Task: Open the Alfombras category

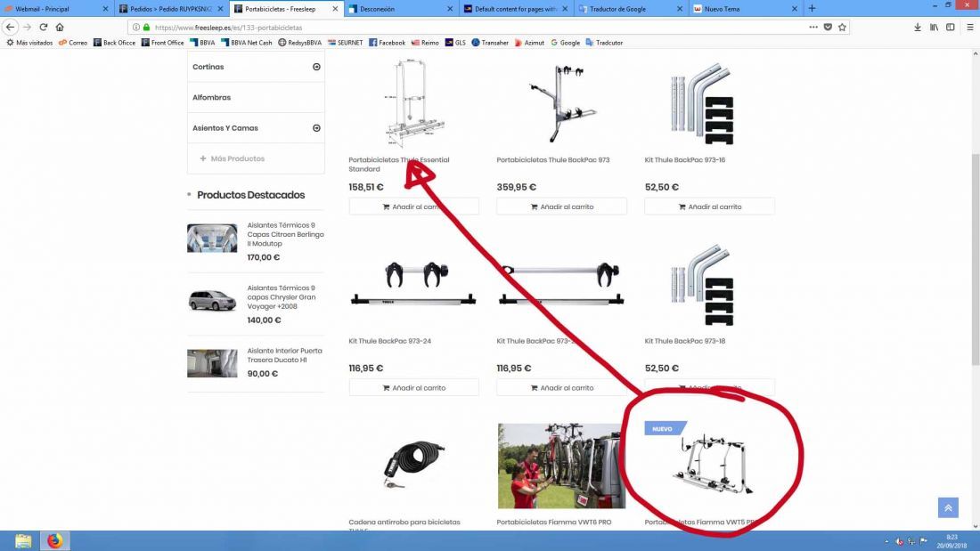Action: (211, 97)
